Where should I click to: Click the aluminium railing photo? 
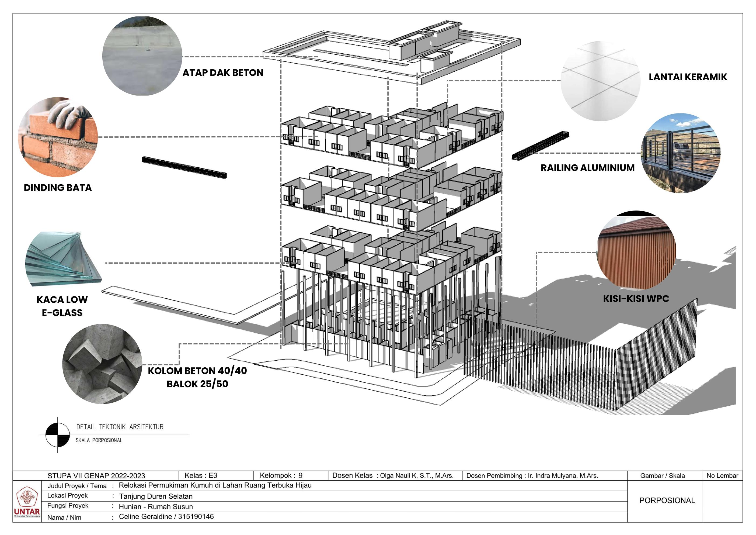(x=680, y=153)
